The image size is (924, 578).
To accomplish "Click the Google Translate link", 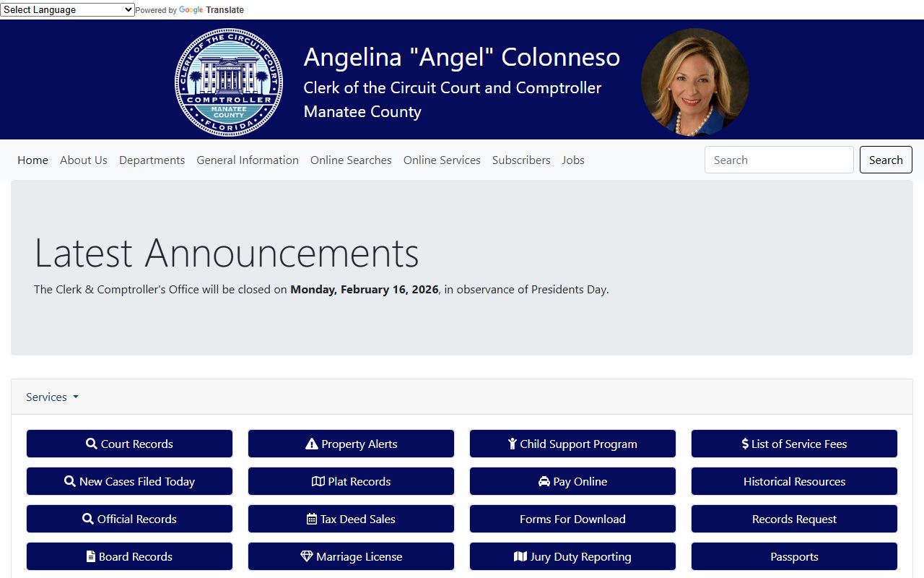I will (212, 10).
